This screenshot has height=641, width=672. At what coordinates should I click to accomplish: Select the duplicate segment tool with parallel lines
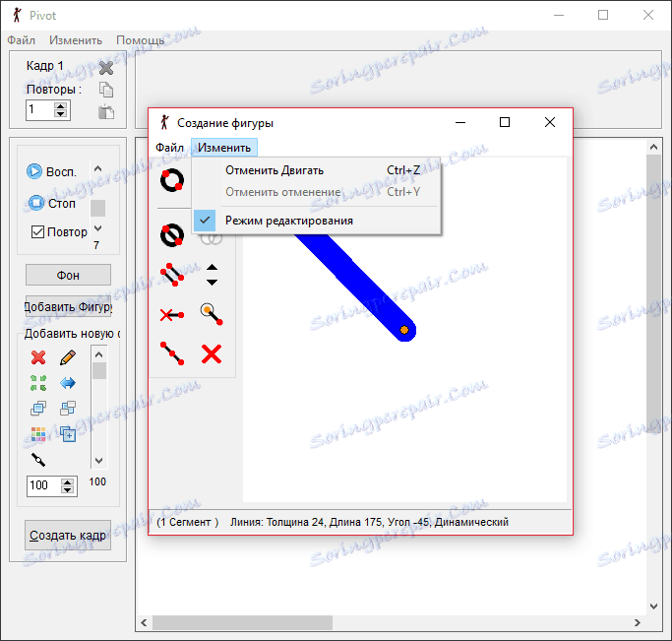pyautogui.click(x=172, y=275)
